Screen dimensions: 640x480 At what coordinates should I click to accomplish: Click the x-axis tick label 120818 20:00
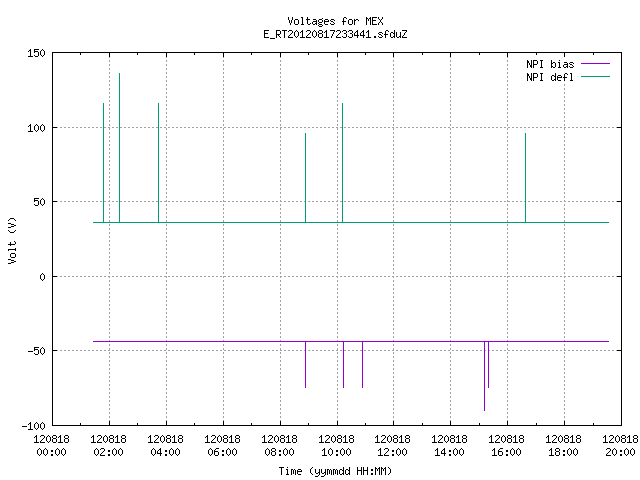[620, 446]
